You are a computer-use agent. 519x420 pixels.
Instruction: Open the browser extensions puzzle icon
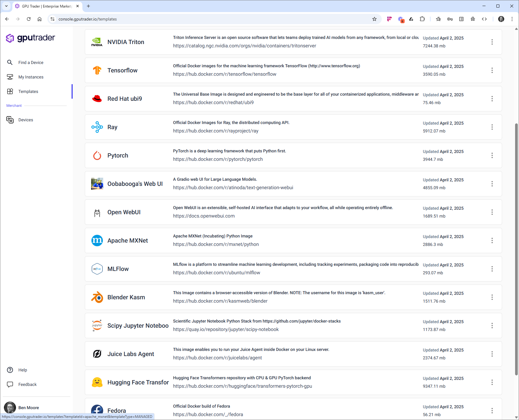coord(422,19)
